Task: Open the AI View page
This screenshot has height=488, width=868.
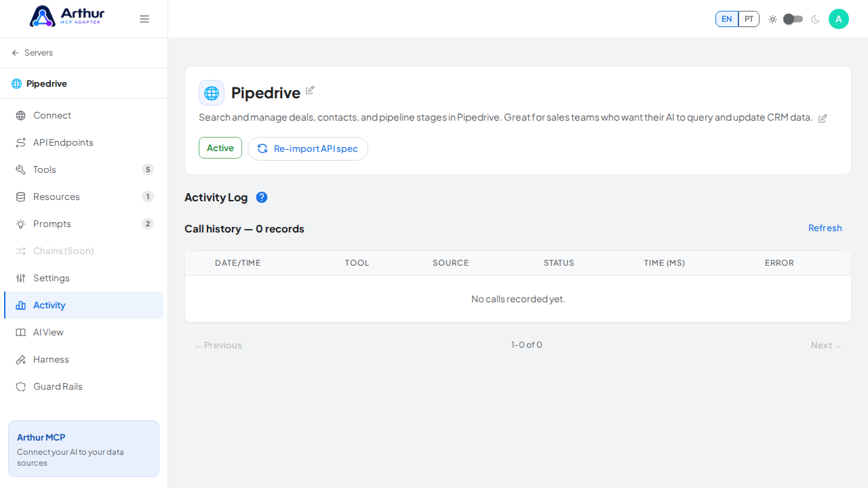Action: click(84, 332)
